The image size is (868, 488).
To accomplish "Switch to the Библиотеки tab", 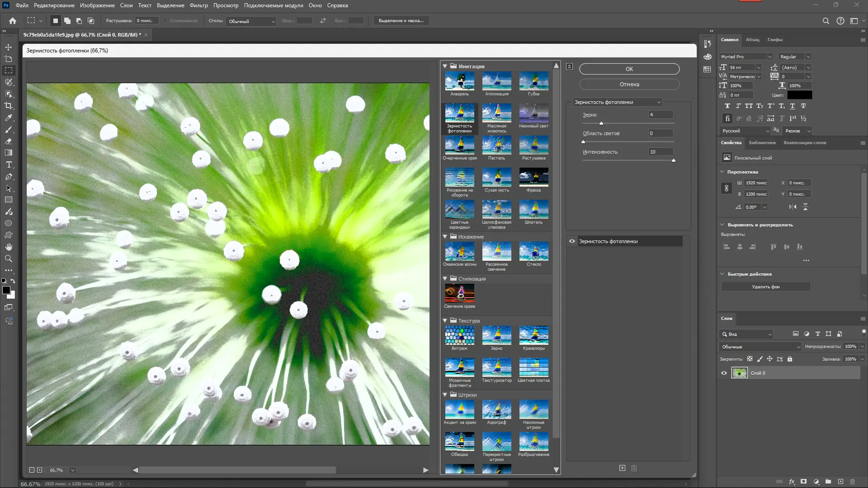I will pyautogui.click(x=762, y=143).
